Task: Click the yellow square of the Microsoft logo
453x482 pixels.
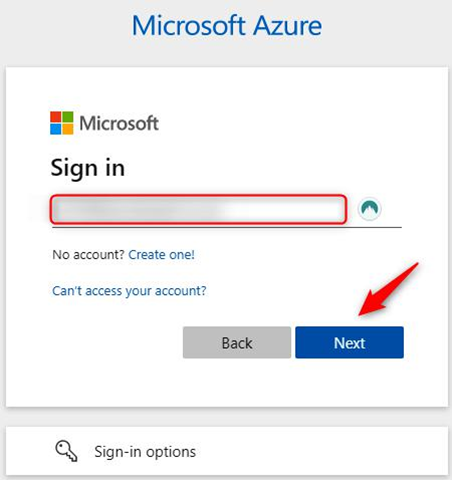Action: (x=68, y=129)
